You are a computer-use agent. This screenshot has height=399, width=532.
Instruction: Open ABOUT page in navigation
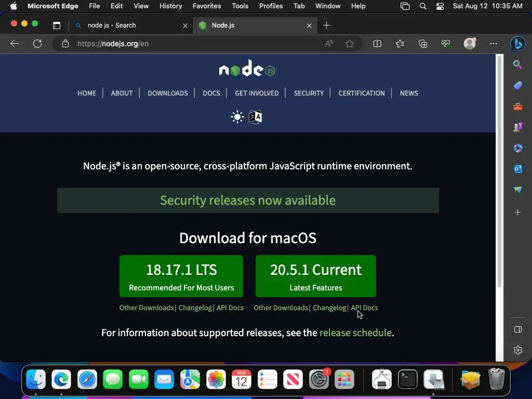122,93
